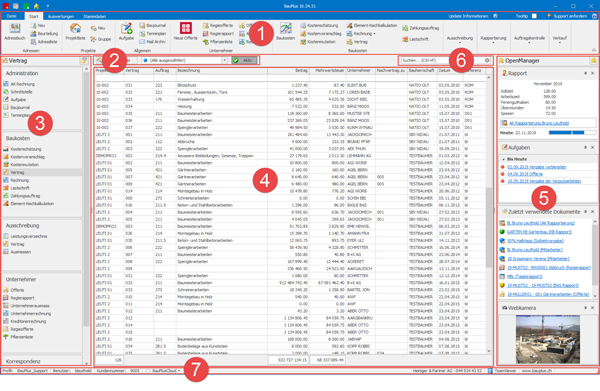
Task: Create a Neue Offerte
Action: click(186, 31)
